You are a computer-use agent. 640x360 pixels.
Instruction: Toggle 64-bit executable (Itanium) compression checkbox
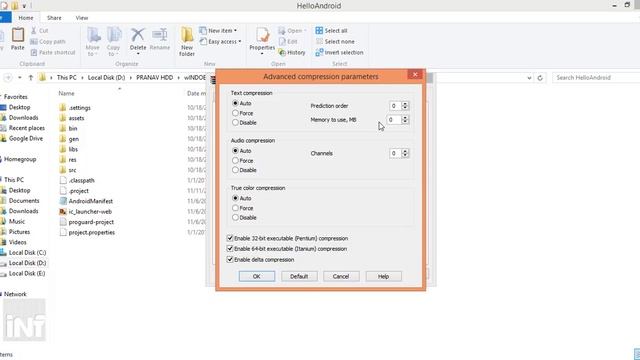(230, 249)
